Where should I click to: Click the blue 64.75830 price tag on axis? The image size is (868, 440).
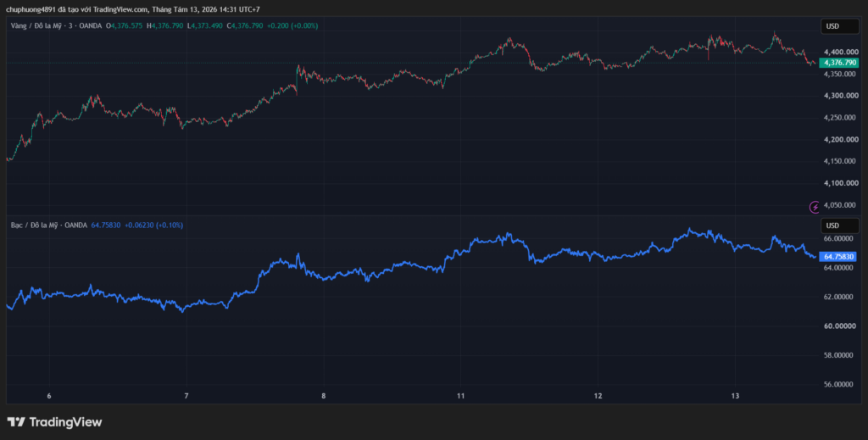[839, 257]
